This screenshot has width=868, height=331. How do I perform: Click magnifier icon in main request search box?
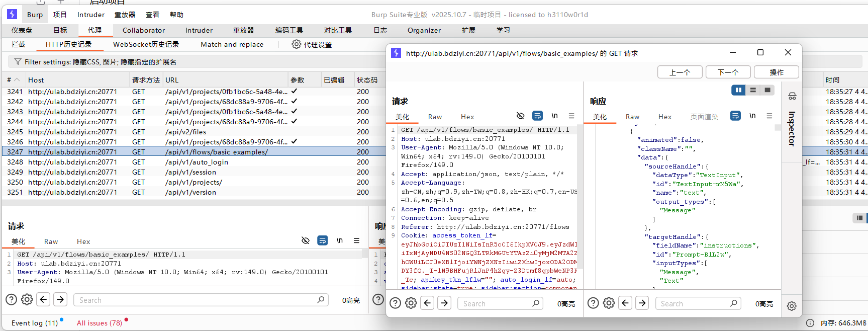click(321, 300)
